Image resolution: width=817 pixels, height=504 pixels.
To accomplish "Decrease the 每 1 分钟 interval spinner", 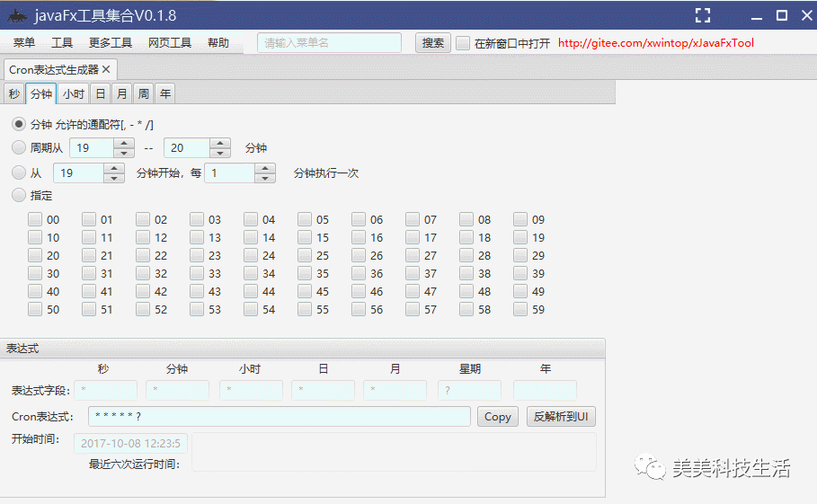I will point(265,178).
